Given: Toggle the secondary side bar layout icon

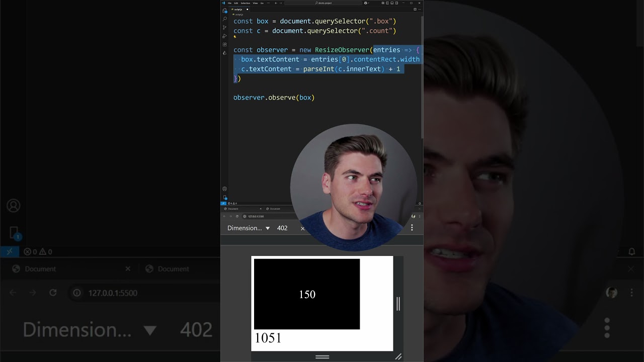Looking at the screenshot, I should (x=396, y=3).
